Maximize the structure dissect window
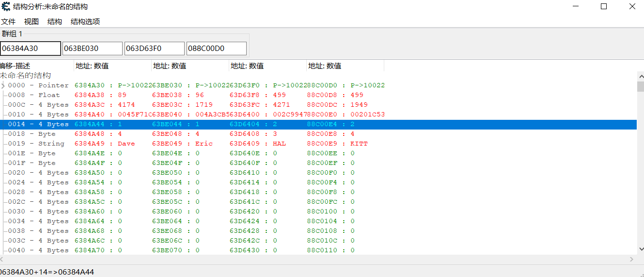Screen dimensions: 644x277 tap(604, 7)
